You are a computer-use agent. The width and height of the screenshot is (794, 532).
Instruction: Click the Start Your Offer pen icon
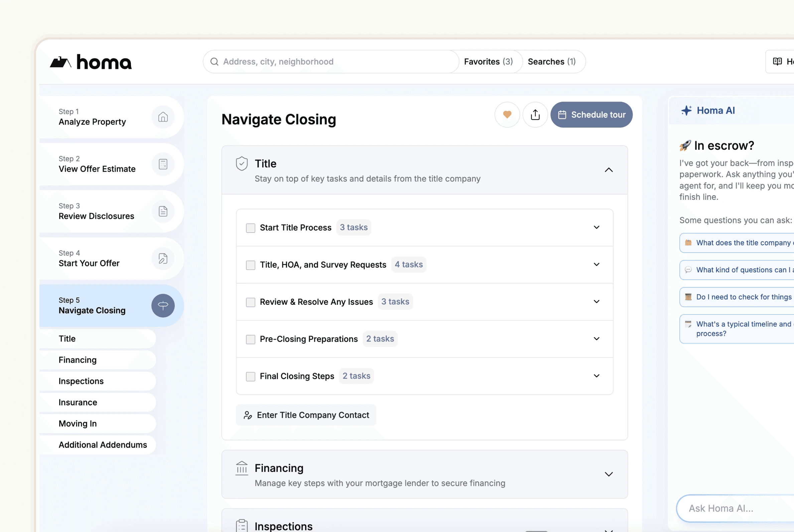(163, 259)
